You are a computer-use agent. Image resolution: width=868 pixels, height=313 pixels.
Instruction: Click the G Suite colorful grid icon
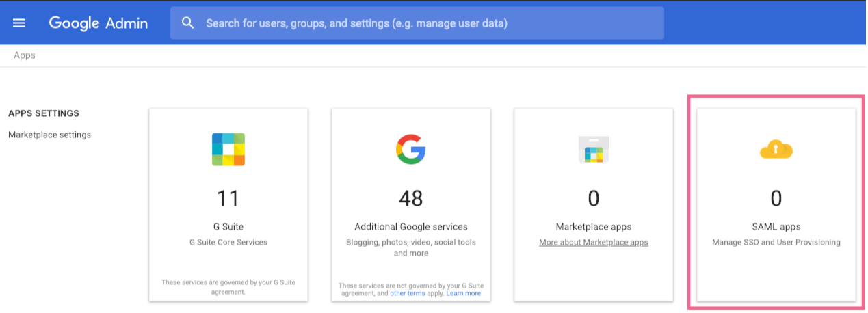228,150
